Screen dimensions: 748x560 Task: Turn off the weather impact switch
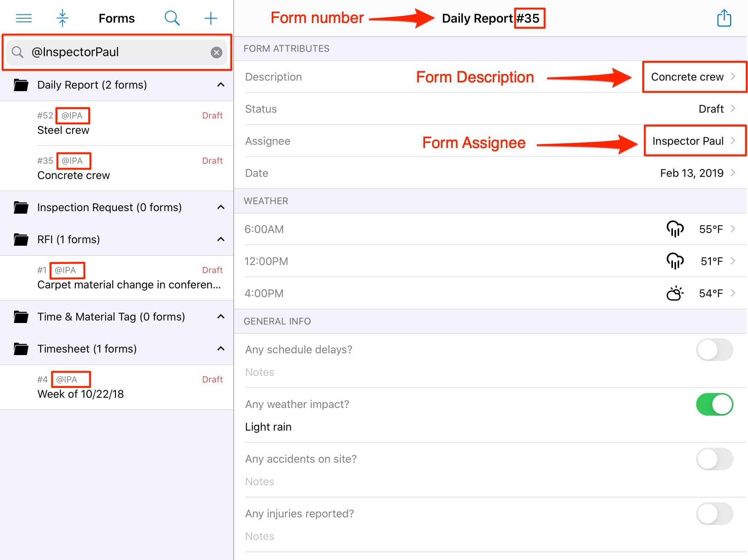pyautogui.click(x=714, y=404)
